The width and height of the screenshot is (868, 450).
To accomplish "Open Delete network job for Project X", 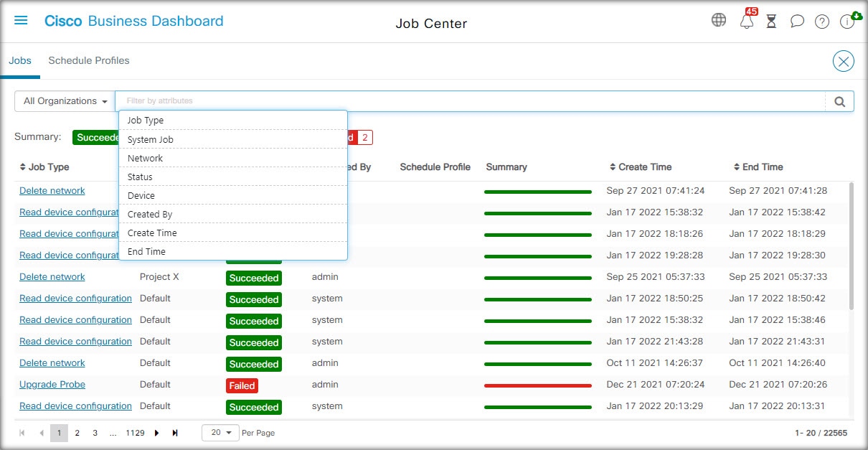I will click(52, 277).
